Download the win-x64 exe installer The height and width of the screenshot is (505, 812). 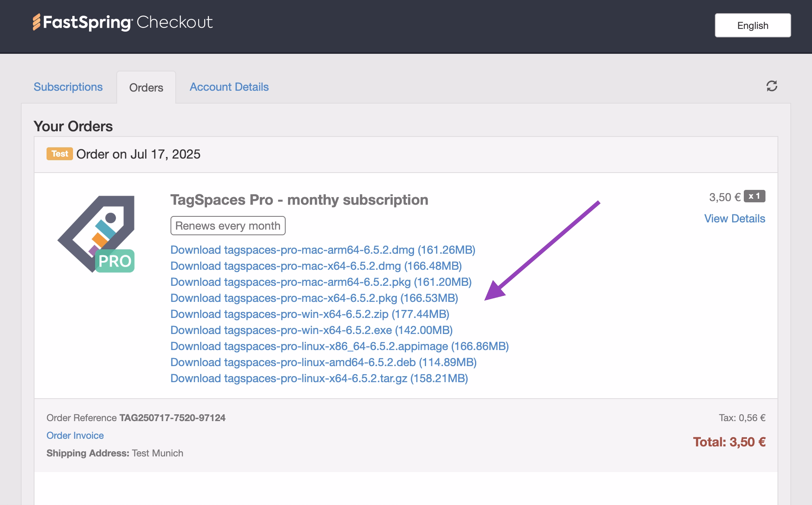point(311,330)
